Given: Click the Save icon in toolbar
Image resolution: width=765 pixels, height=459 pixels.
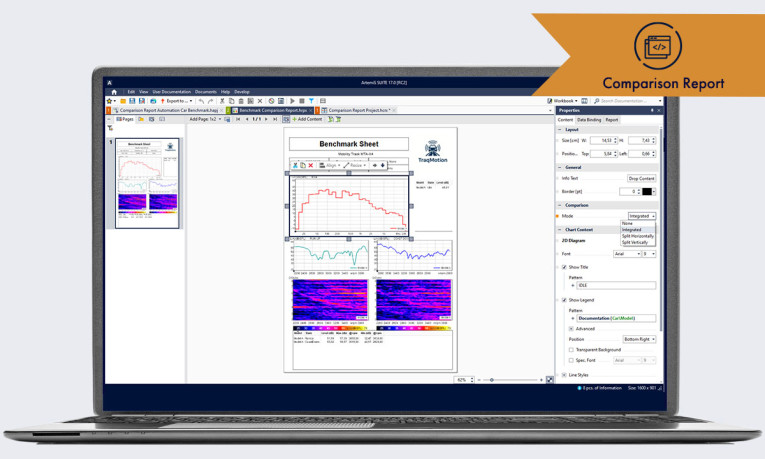Looking at the screenshot, I should tap(131, 101).
